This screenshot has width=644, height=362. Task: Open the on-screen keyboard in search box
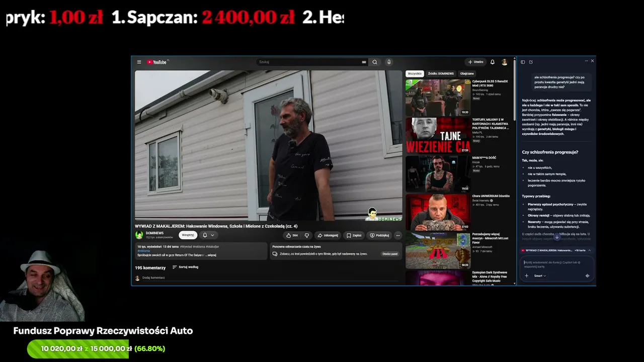tap(364, 62)
